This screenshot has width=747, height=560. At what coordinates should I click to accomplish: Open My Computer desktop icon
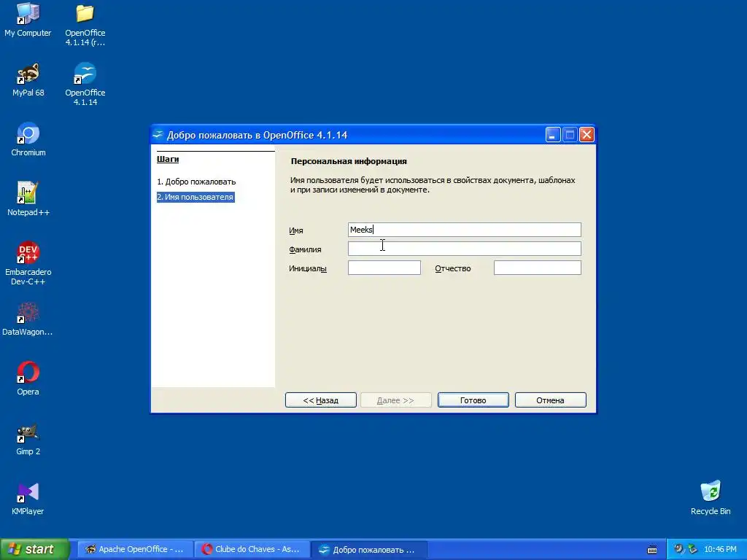pyautogui.click(x=28, y=19)
